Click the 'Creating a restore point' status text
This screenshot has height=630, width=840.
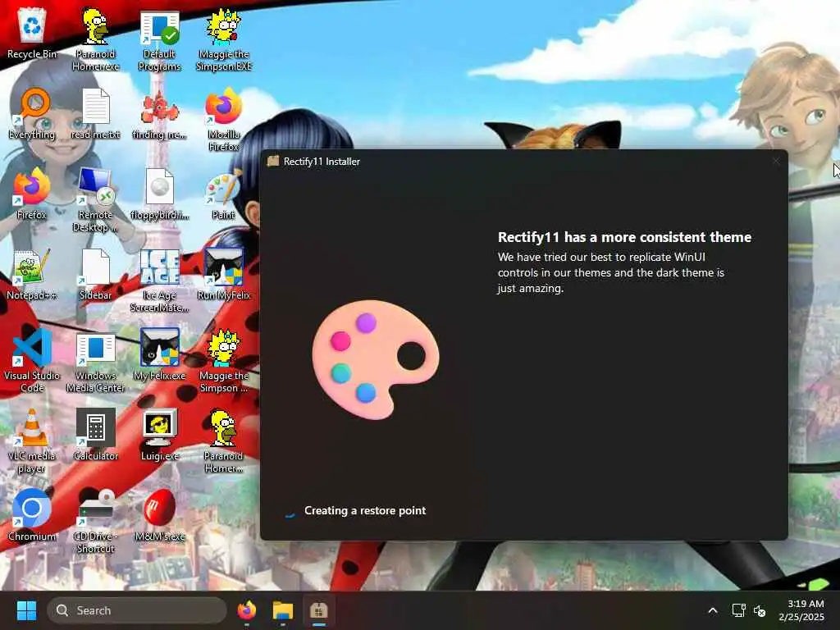pyautogui.click(x=365, y=510)
